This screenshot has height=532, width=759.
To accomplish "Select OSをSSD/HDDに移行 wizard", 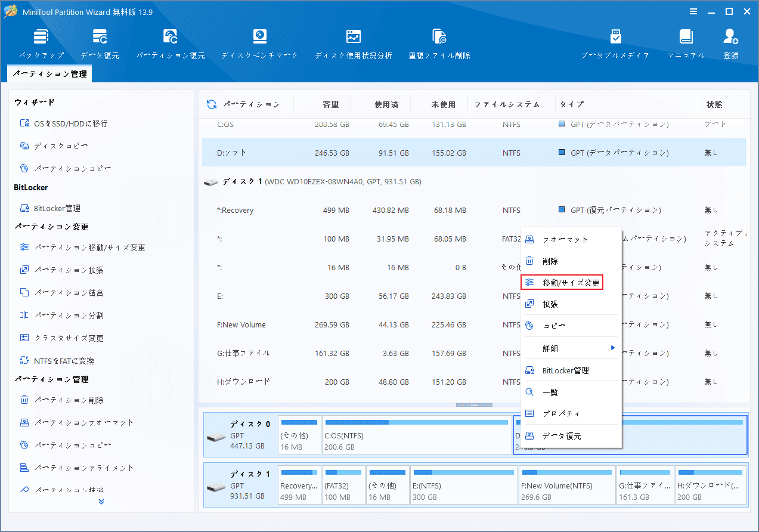I will tap(64, 123).
